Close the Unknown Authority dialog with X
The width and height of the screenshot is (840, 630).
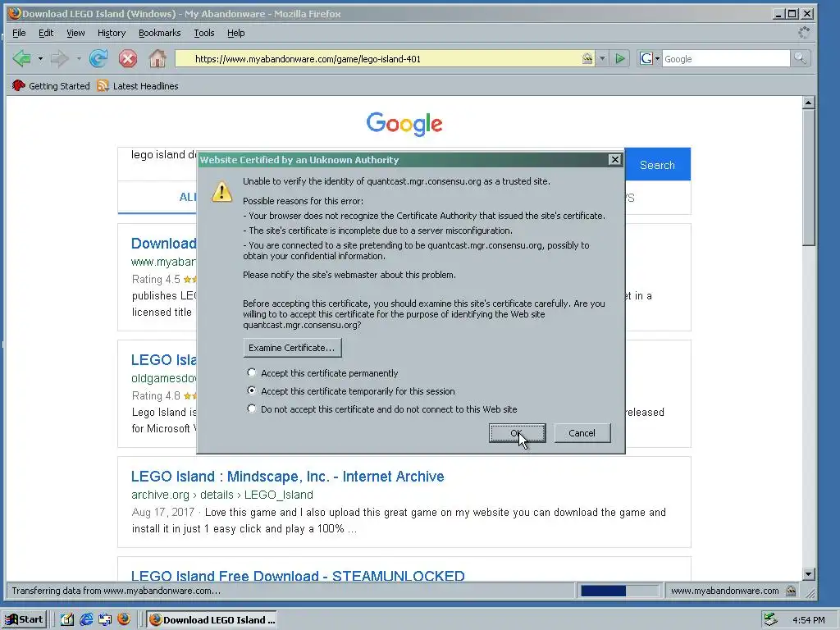615,159
